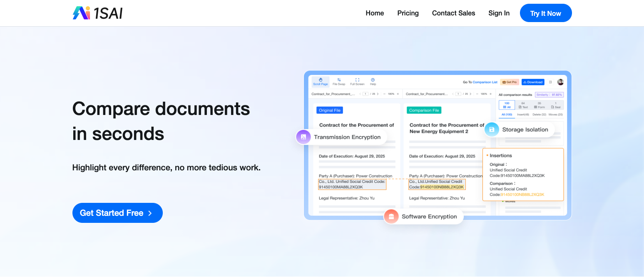Select the Text 64 results filter
Image resolution: width=644 pixels, height=277 pixels.
(523, 105)
